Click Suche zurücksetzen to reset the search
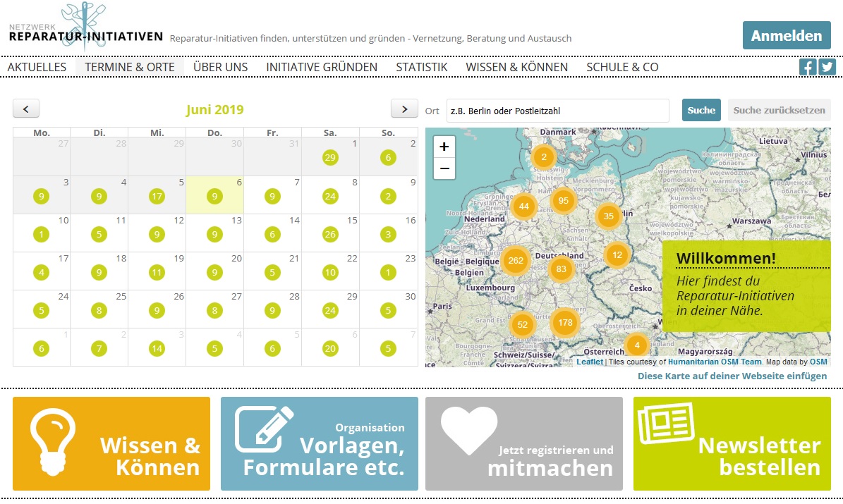843x504 pixels. [x=778, y=110]
